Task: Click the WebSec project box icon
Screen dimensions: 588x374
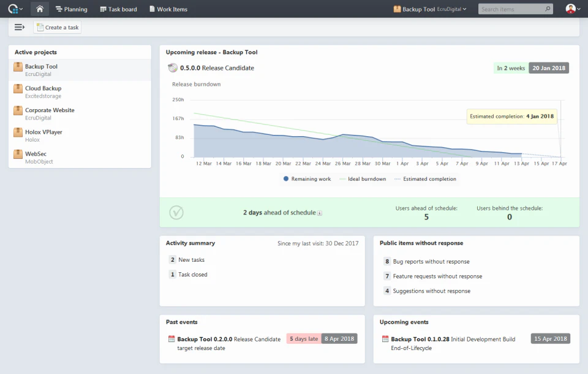Action: click(x=18, y=154)
